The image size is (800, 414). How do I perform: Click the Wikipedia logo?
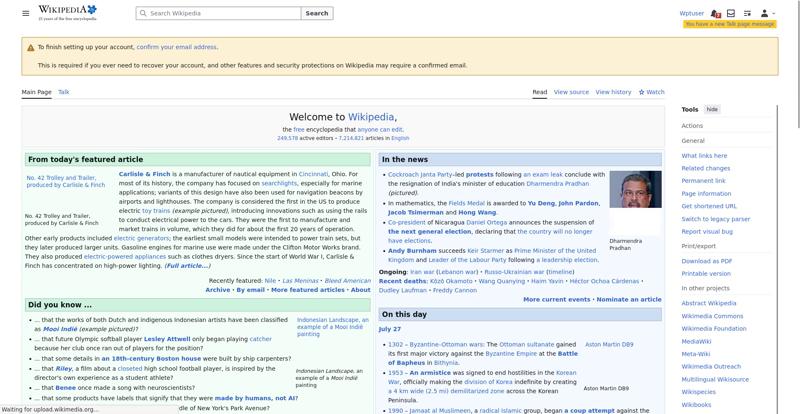67,13
